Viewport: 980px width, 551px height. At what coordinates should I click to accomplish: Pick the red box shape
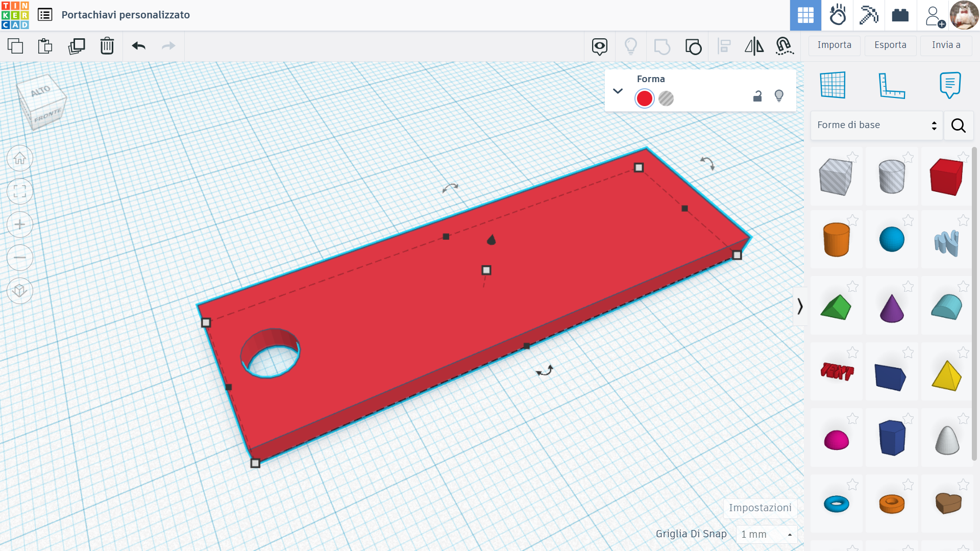point(946,177)
